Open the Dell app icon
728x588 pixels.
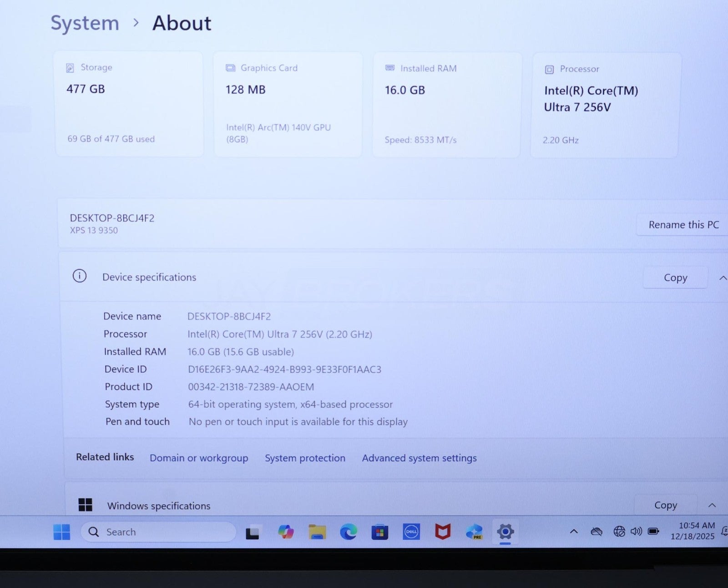coord(411,532)
